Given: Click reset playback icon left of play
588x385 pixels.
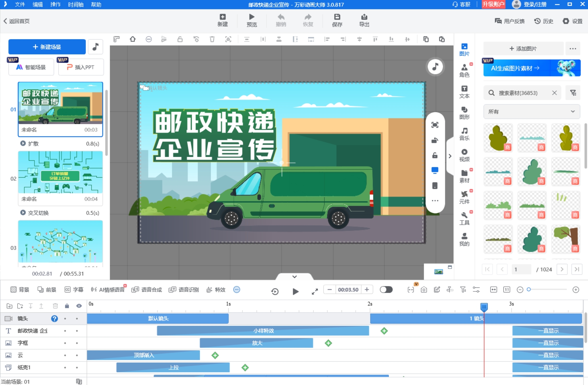Looking at the screenshot, I should (275, 291).
